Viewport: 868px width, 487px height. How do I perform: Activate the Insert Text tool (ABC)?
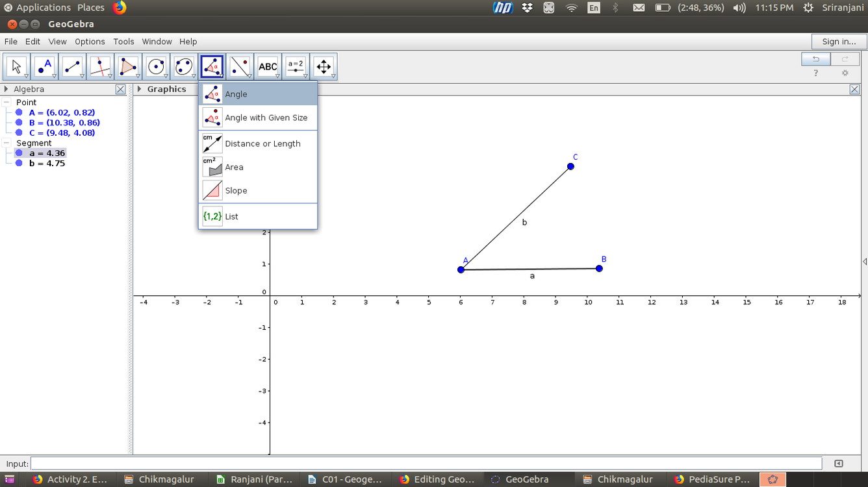[268, 66]
